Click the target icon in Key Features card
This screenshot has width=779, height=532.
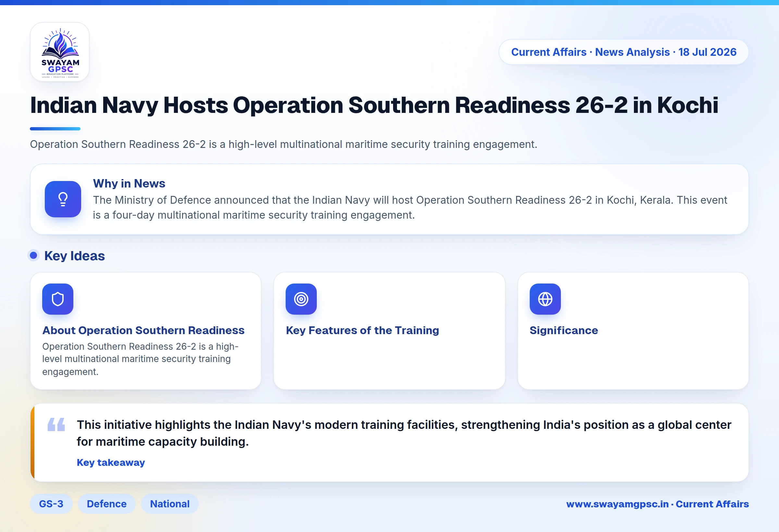(301, 299)
